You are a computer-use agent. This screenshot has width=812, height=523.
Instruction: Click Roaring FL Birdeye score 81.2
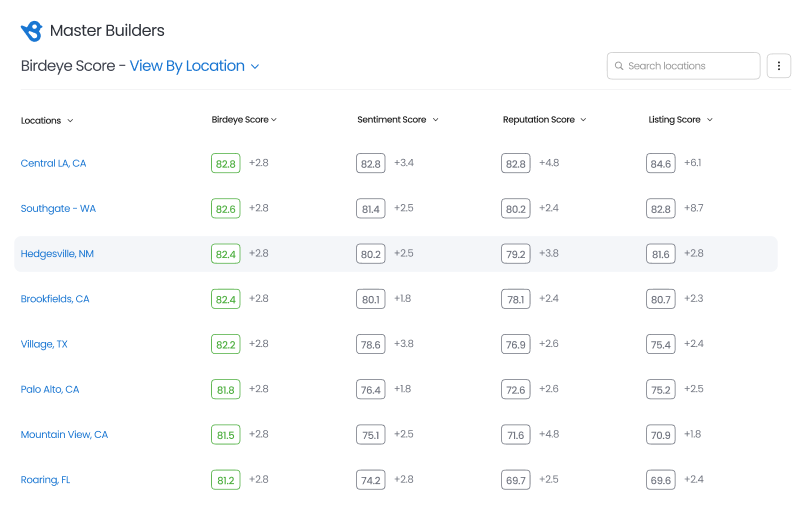226,480
